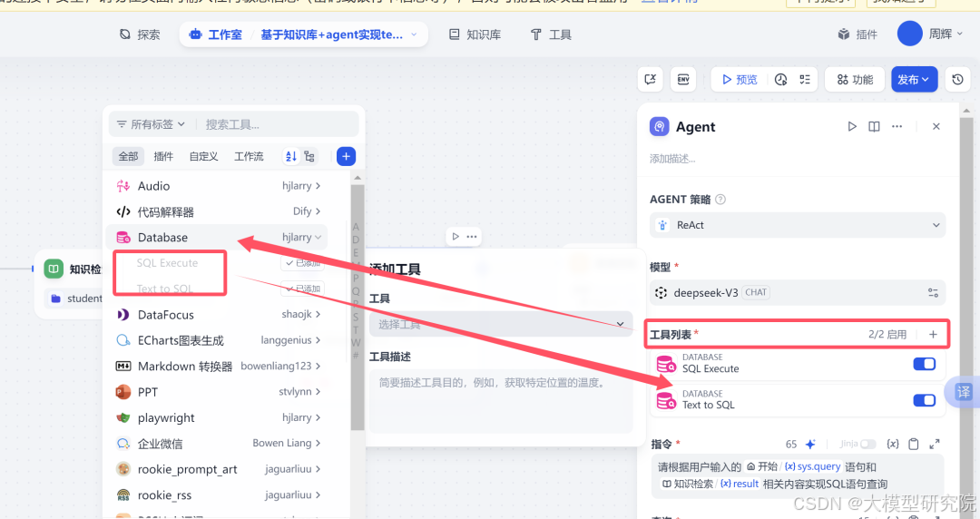Run the node via small play icon
This screenshot has width=980, height=519.
coord(456,237)
